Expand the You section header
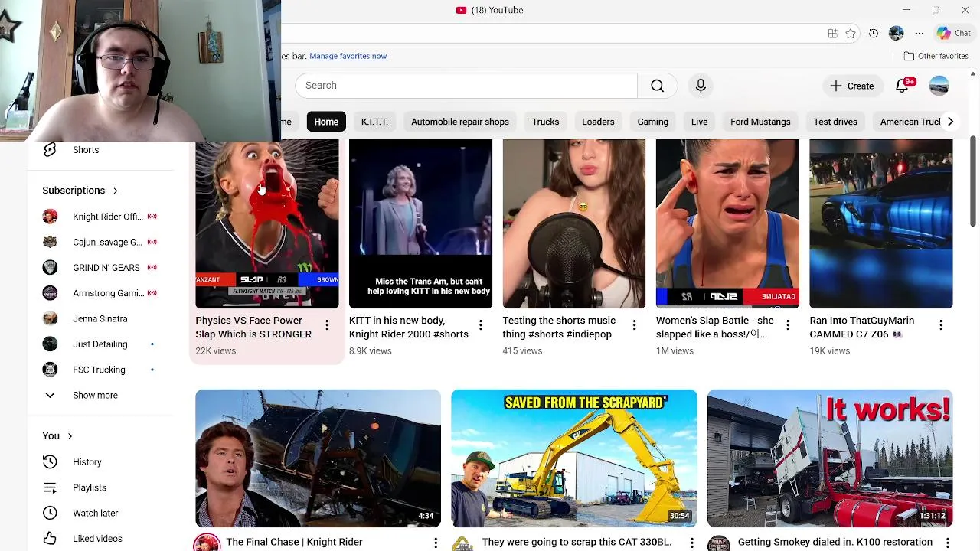980x551 pixels. 57,436
